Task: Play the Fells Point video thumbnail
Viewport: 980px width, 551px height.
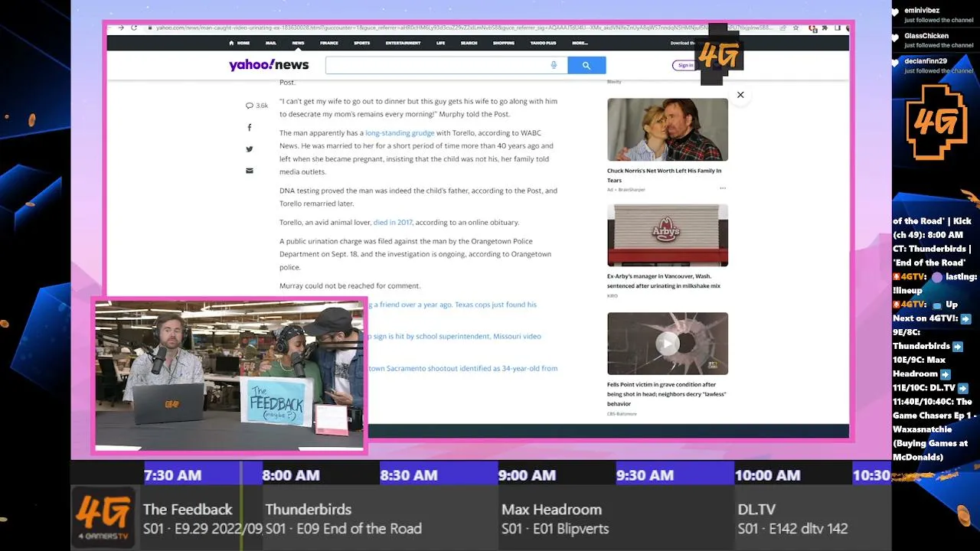Action: tap(668, 343)
